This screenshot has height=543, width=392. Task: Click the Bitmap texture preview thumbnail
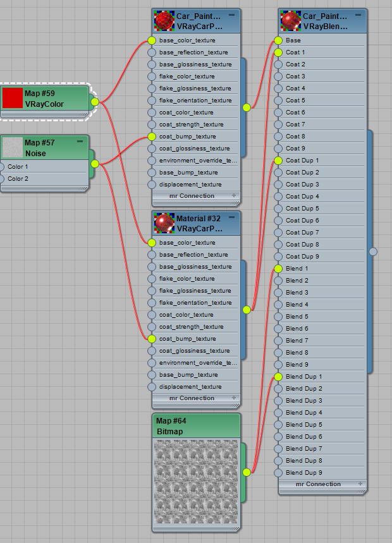(x=196, y=482)
